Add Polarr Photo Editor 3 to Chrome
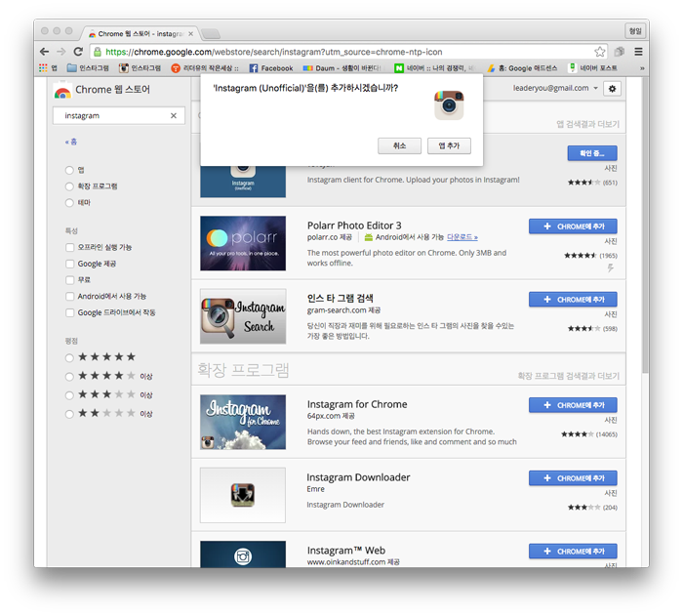 point(573,226)
